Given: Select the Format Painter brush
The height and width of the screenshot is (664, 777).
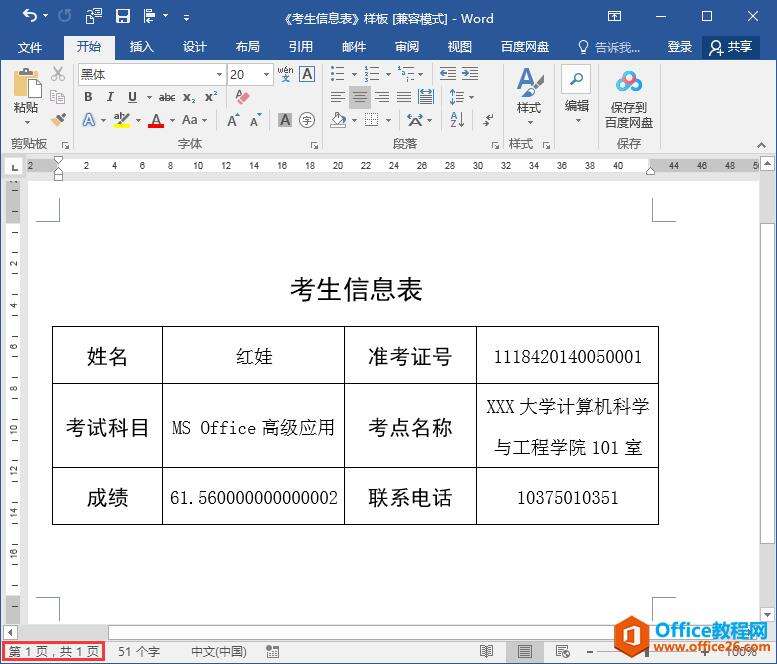Looking at the screenshot, I should [x=58, y=119].
